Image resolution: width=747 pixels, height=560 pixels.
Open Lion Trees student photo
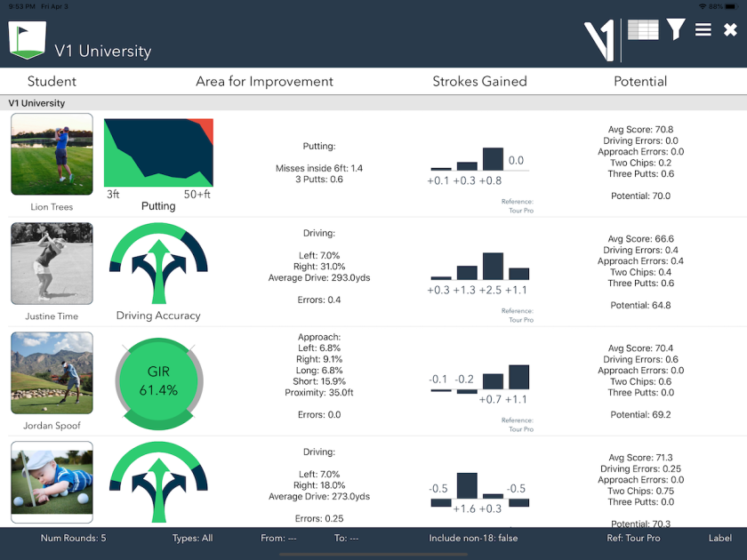[x=52, y=155]
